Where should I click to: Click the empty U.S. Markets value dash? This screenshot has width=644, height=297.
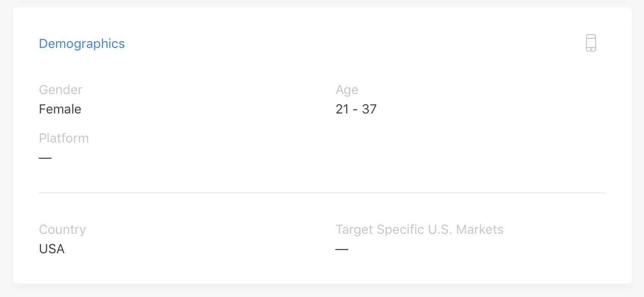(342, 249)
